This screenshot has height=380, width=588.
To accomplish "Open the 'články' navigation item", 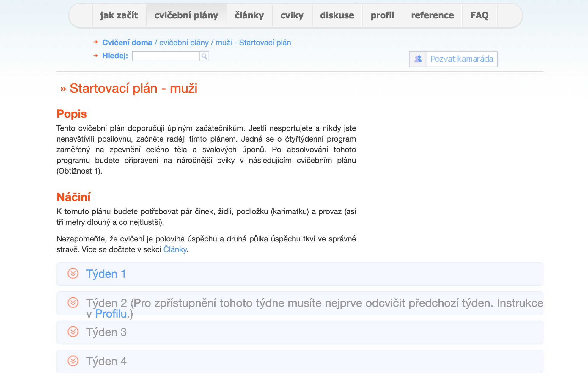I will pyautogui.click(x=249, y=15).
